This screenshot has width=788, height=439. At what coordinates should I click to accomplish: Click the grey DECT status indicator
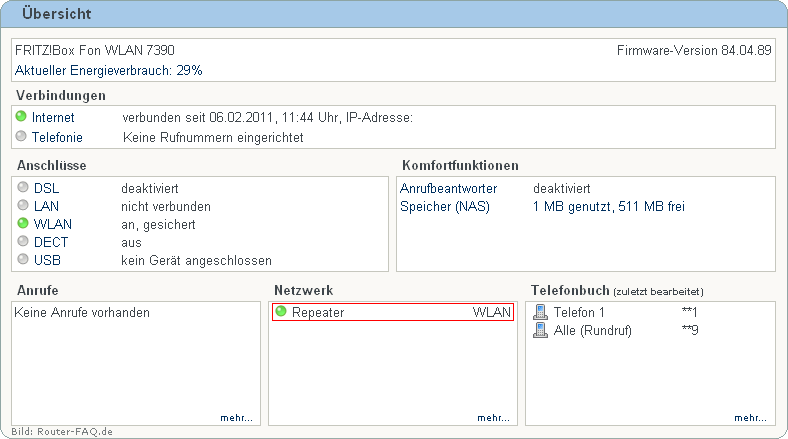(23, 241)
